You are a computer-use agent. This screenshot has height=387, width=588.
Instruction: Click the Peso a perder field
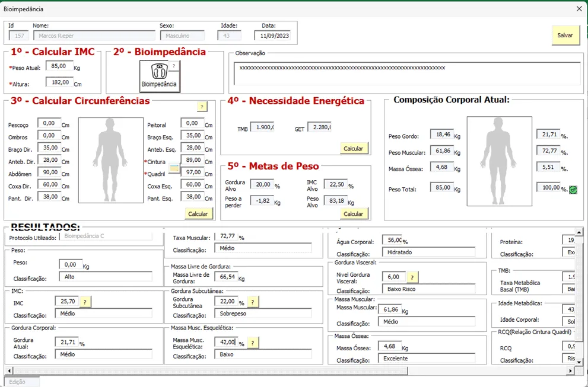[x=262, y=201]
